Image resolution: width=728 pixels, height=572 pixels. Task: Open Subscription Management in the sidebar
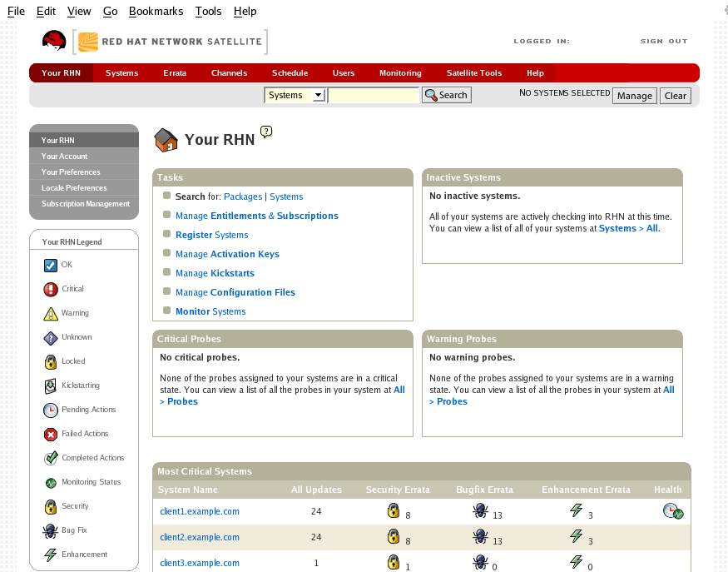tap(86, 203)
